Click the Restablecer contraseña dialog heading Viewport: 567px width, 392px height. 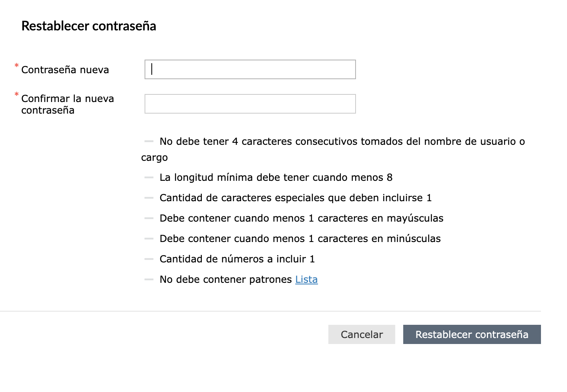point(88,26)
